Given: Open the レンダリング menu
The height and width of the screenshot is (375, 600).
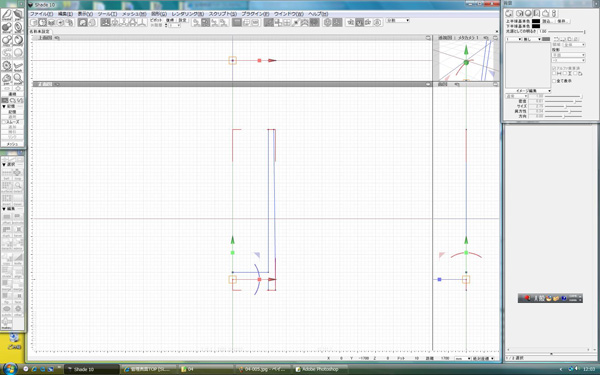Looking at the screenshot, I should click(x=187, y=14).
